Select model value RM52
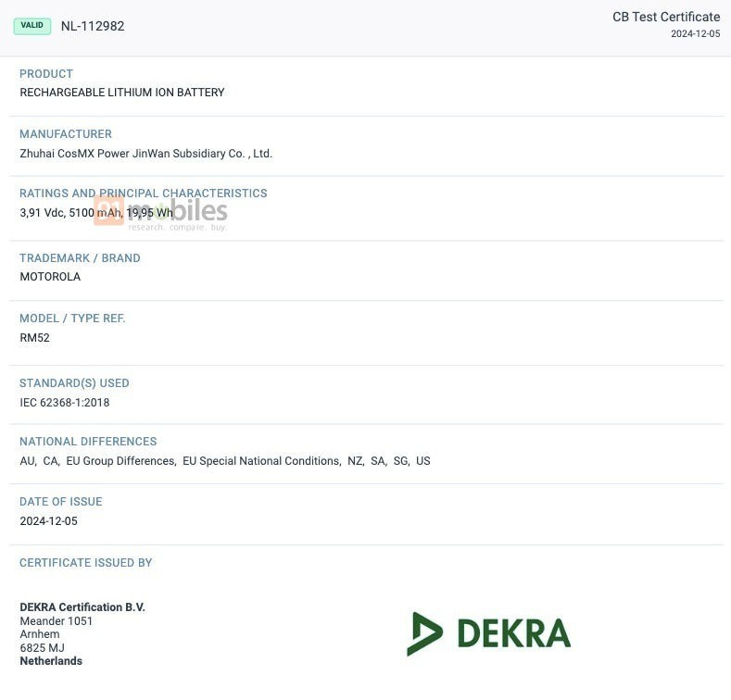Image resolution: width=731 pixels, height=700 pixels. click(34, 337)
